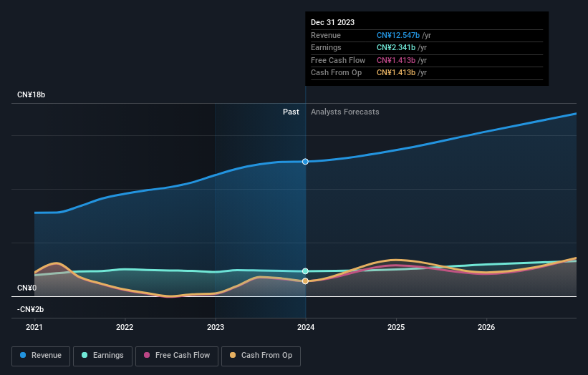Click the Cash From Op label in tooltip
Screen dimensions: 588x375
click(x=337, y=73)
